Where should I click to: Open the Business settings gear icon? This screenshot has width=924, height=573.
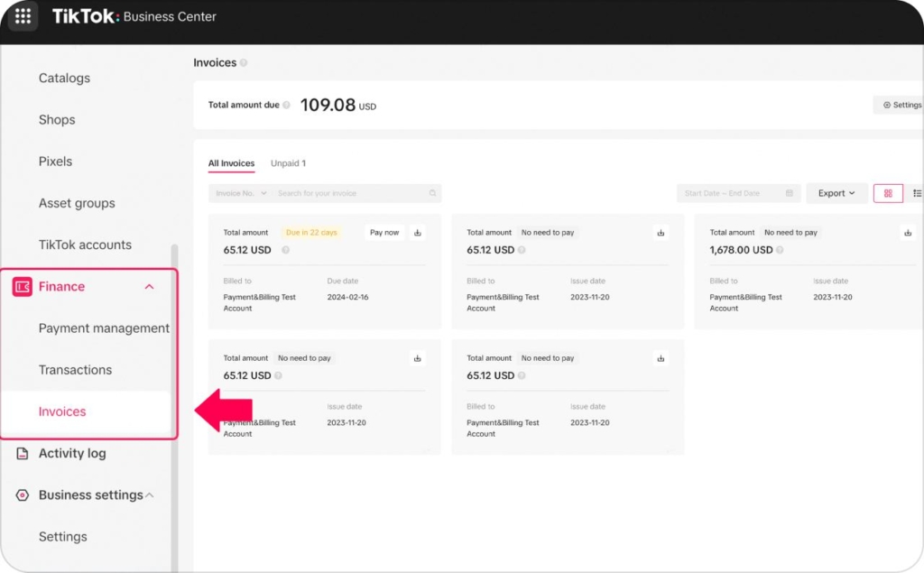pyautogui.click(x=24, y=494)
